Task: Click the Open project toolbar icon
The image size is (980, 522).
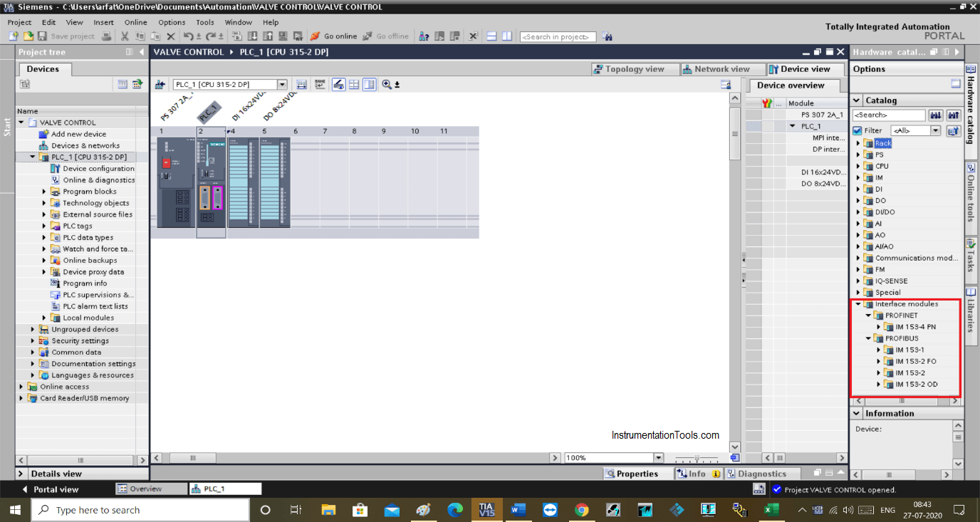Action: coord(28,36)
